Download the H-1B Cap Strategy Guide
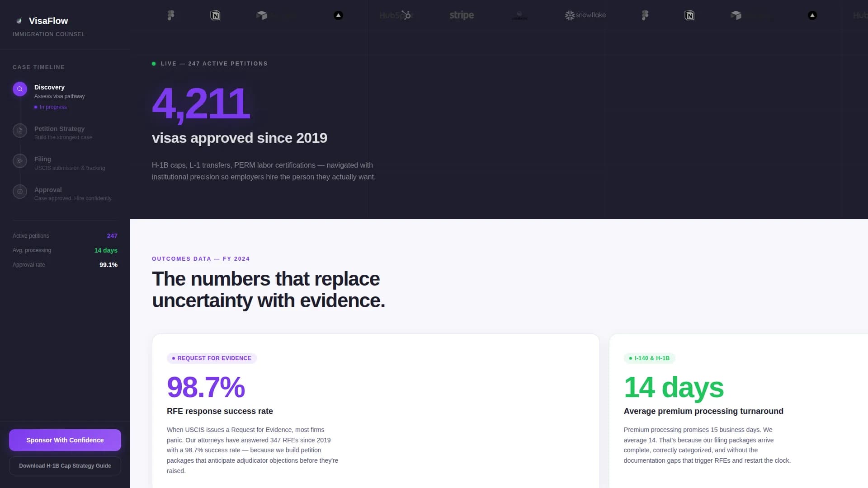The height and width of the screenshot is (488, 868). [65, 466]
